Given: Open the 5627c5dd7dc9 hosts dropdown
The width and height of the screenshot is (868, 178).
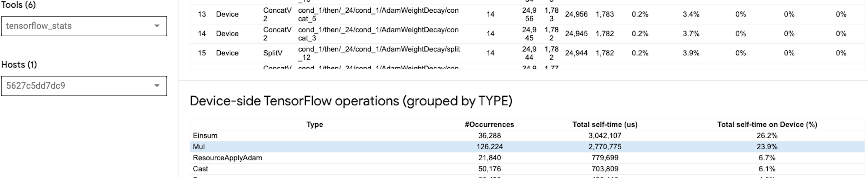Looking at the screenshot, I should [84, 86].
